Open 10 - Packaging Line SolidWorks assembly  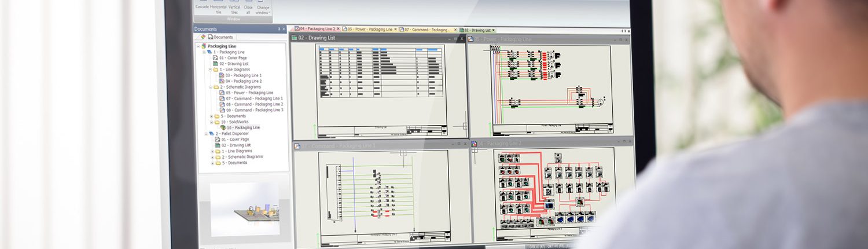(244, 127)
